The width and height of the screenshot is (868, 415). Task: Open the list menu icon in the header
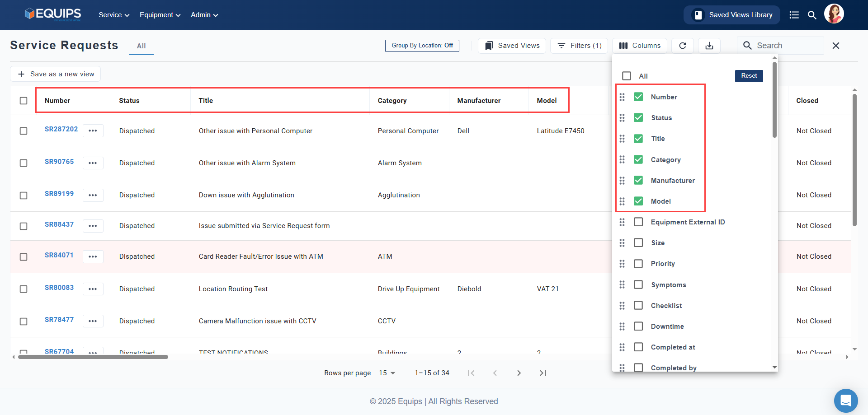(x=794, y=15)
